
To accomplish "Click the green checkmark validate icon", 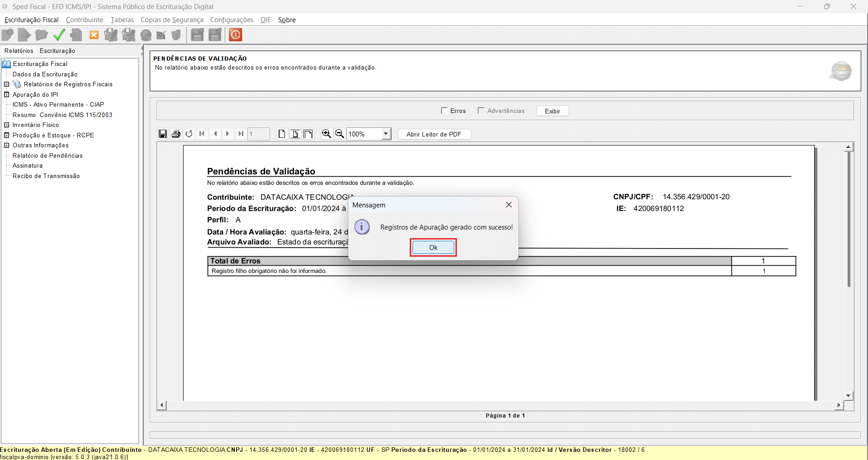I will [x=59, y=35].
